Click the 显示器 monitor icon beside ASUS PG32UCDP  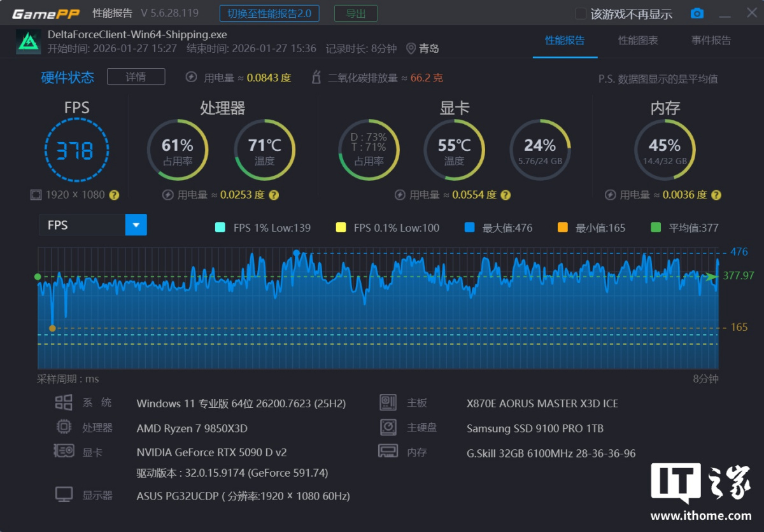tap(63, 494)
